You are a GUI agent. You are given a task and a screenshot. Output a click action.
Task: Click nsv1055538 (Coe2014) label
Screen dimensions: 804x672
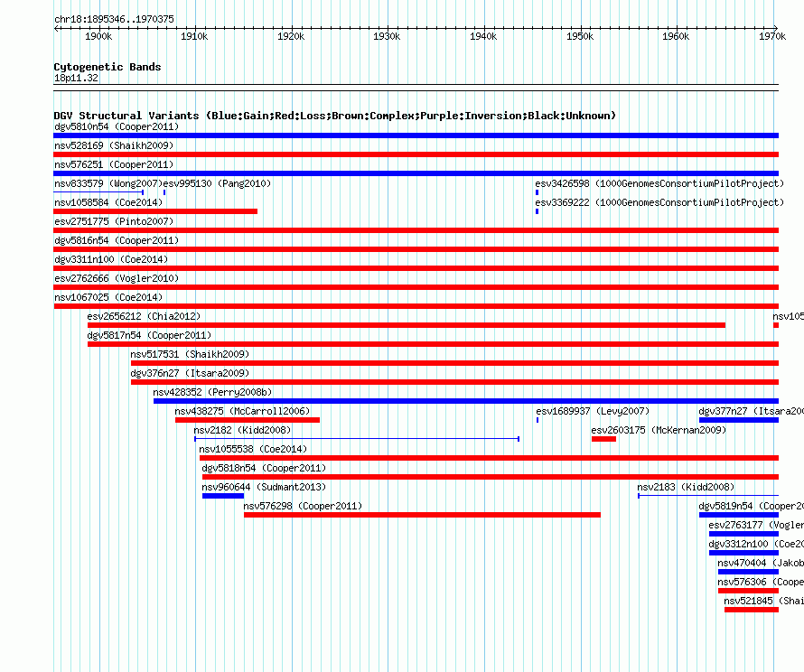[x=253, y=449]
